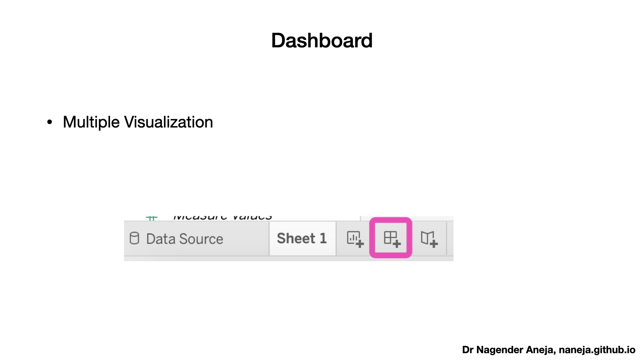Click the green Measure Values hash icon

pyautogui.click(x=152, y=218)
